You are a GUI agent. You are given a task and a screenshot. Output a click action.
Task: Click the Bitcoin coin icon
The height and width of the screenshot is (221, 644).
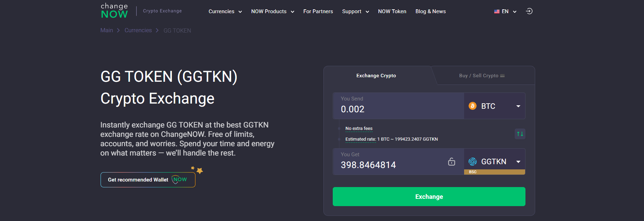pos(472,106)
